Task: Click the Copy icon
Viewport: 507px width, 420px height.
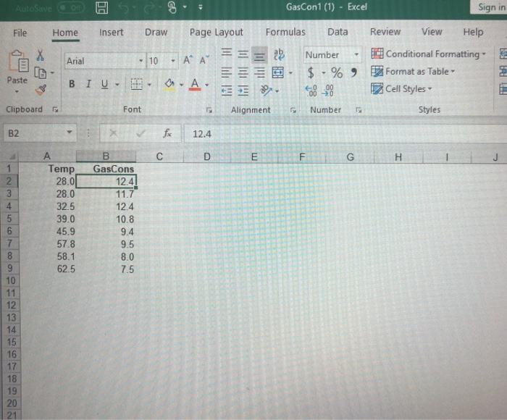Action: (41, 73)
